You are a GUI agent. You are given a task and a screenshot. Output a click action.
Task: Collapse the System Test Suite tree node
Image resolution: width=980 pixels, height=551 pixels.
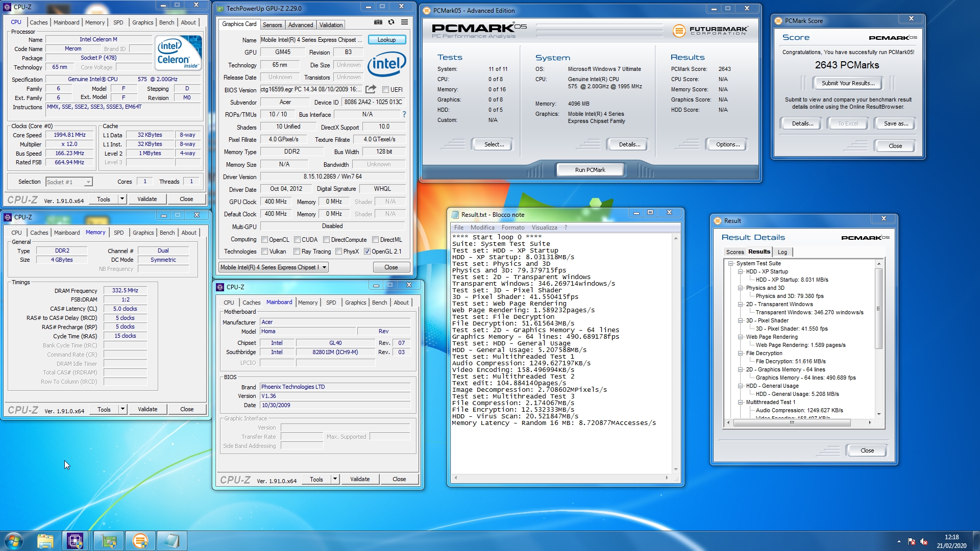coord(731,264)
